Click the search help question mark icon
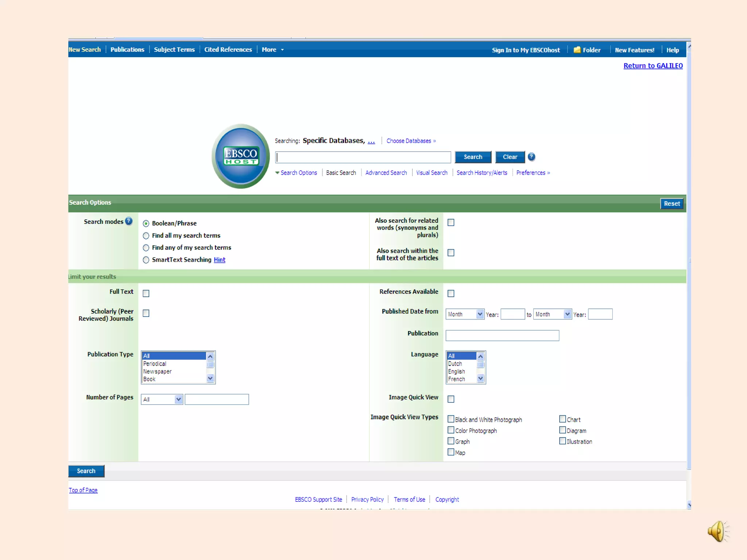The image size is (747, 560). pos(531,157)
